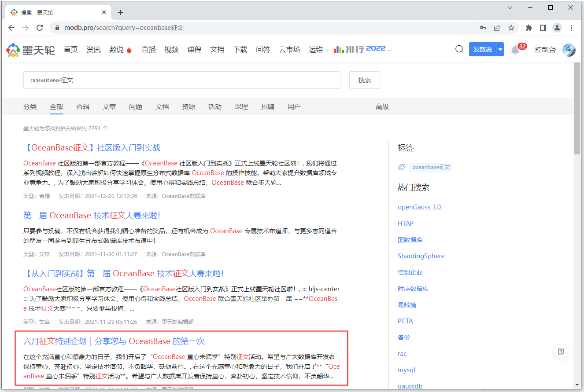Image resolution: width=584 pixels, height=392 pixels.
Task: Open the 直播 navigation item
Action: click(148, 50)
